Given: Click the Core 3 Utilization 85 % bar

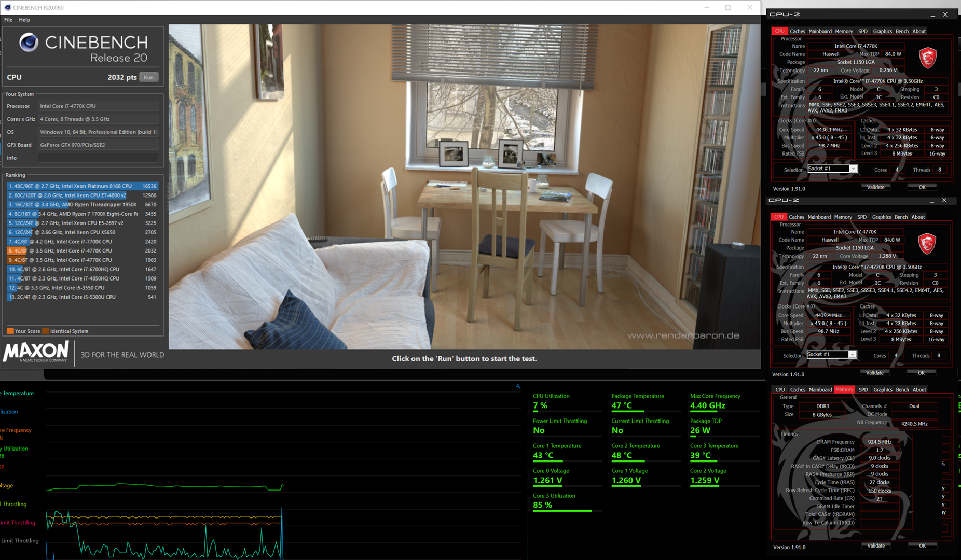Looking at the screenshot, I should [x=567, y=511].
